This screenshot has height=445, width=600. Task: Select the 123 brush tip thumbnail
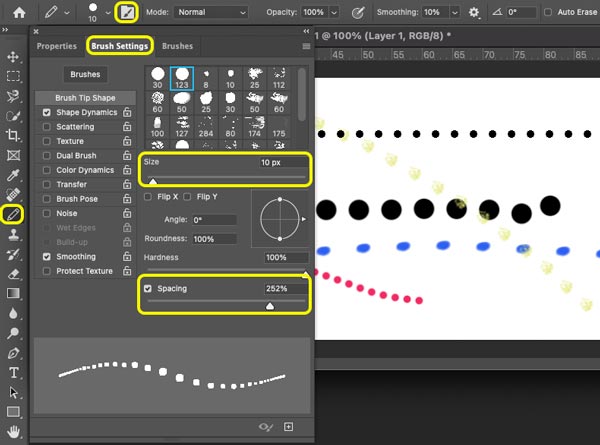[x=182, y=78]
